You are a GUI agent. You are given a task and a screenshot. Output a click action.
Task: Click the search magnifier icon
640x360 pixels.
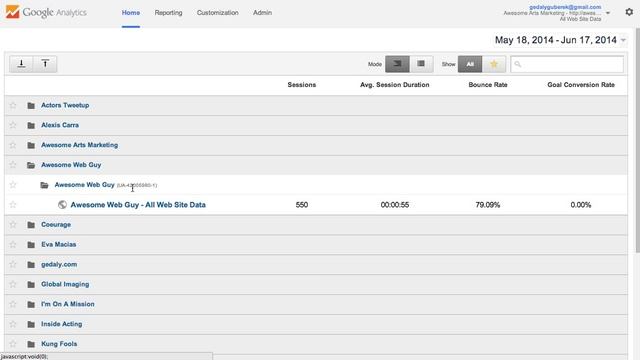pyautogui.click(x=518, y=64)
